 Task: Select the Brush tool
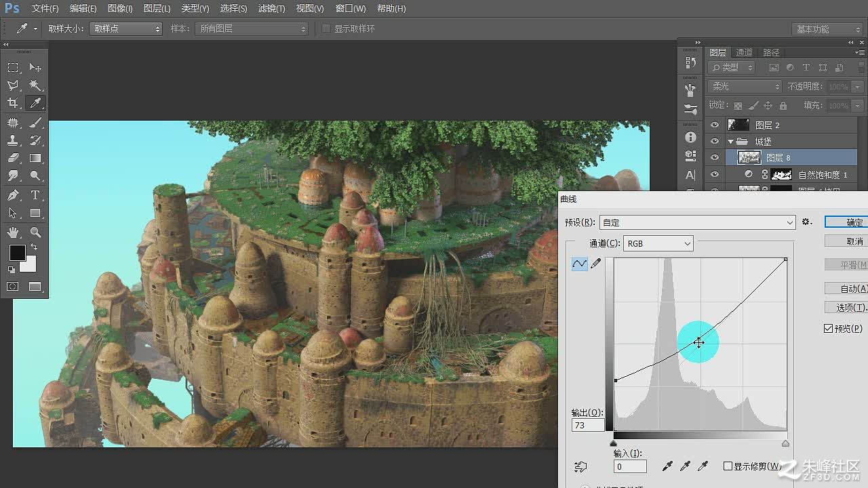tap(35, 123)
